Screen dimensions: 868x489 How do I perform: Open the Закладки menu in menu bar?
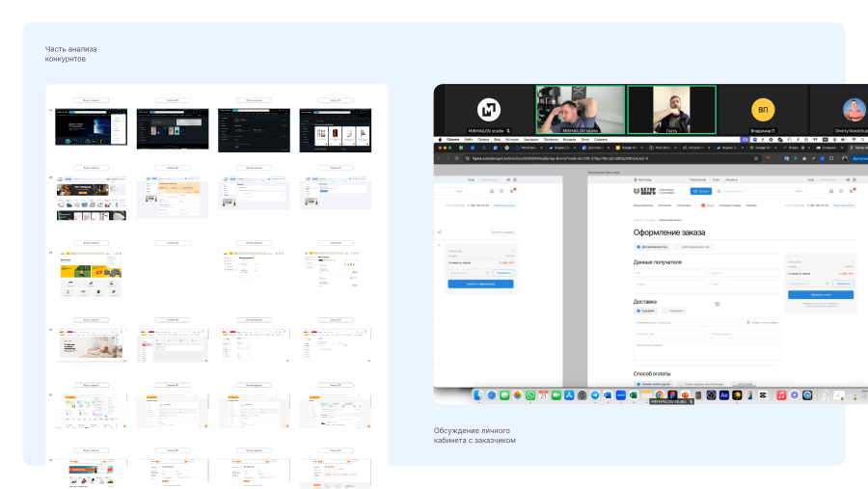point(531,139)
